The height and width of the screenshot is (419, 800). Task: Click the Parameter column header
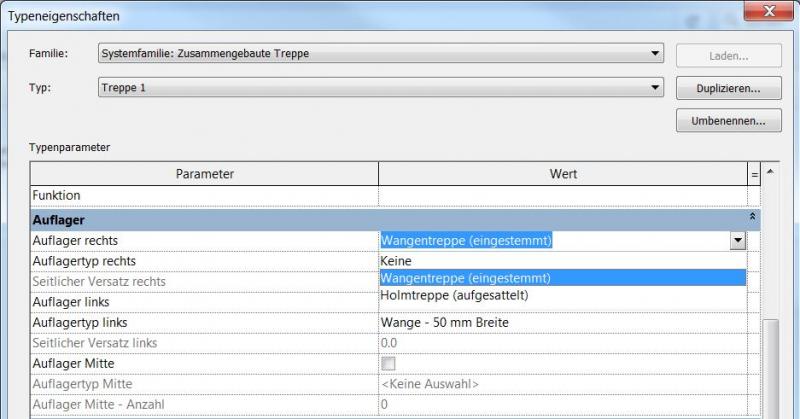pyautogui.click(x=204, y=174)
